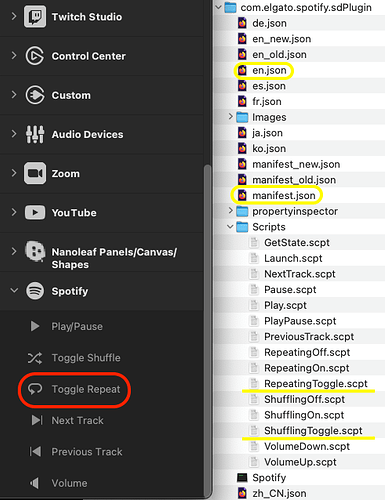Viewport: 385px width, 500px height.
Task: Click the GetState.scpt script file icon
Action: tap(254, 242)
